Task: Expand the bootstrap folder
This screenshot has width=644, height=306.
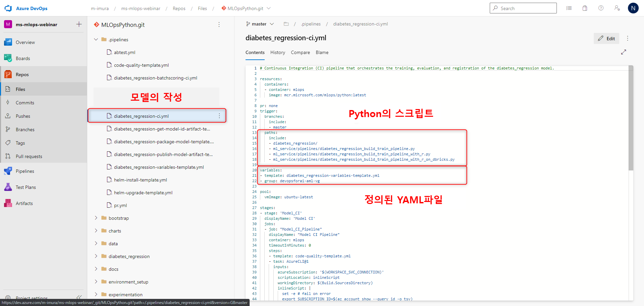Action: coord(96,218)
